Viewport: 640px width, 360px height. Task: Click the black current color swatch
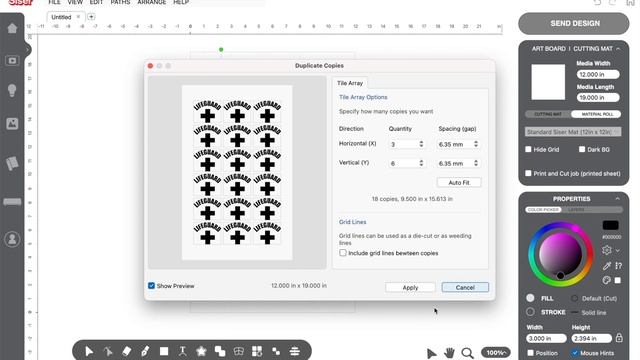tap(611, 225)
